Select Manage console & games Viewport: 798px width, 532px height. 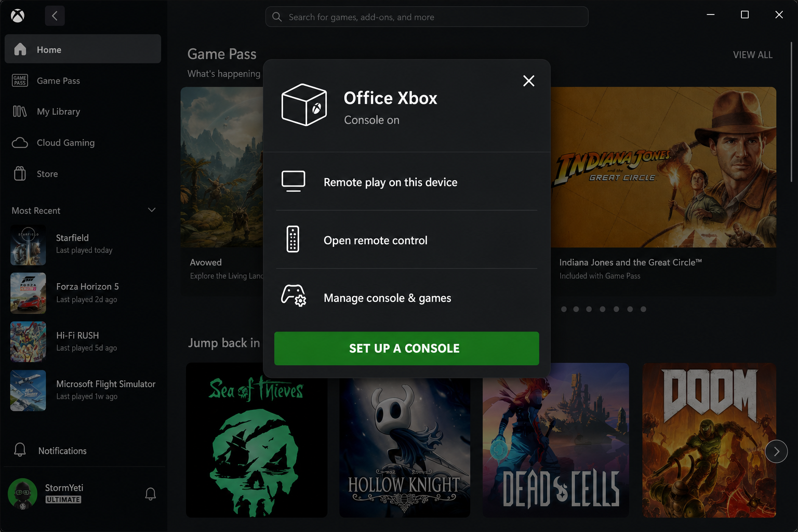[406, 298]
